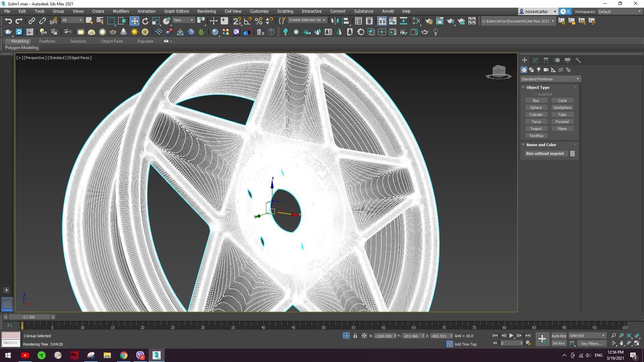Open the Standard Primitives dropdown
The height and width of the screenshot is (362, 644).
[x=550, y=79]
